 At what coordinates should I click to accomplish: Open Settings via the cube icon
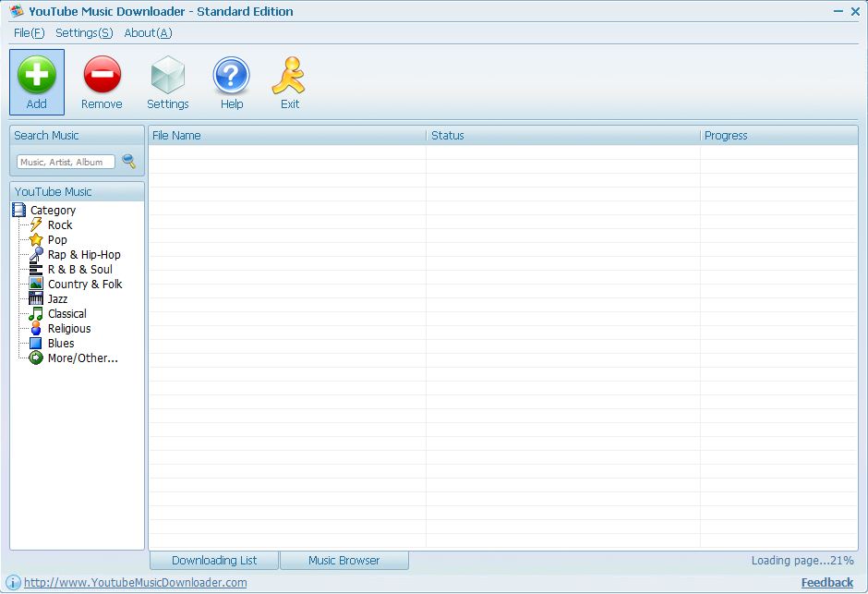coord(168,75)
